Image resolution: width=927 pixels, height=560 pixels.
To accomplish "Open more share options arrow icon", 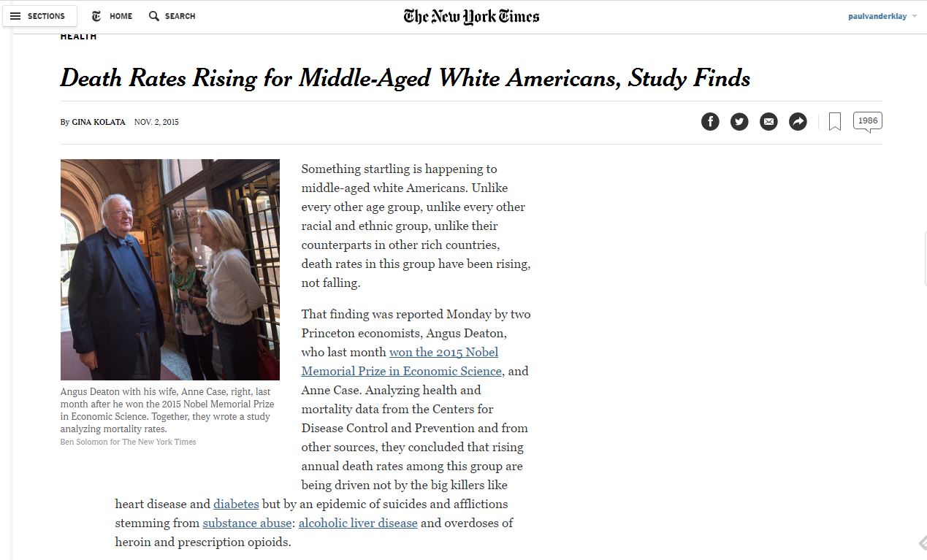I will point(798,122).
